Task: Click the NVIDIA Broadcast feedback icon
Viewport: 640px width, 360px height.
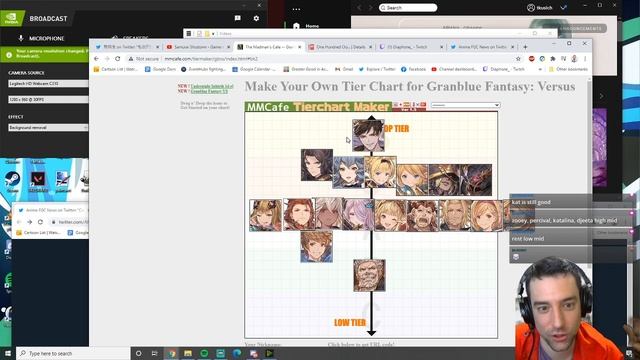Action: pos(238,18)
